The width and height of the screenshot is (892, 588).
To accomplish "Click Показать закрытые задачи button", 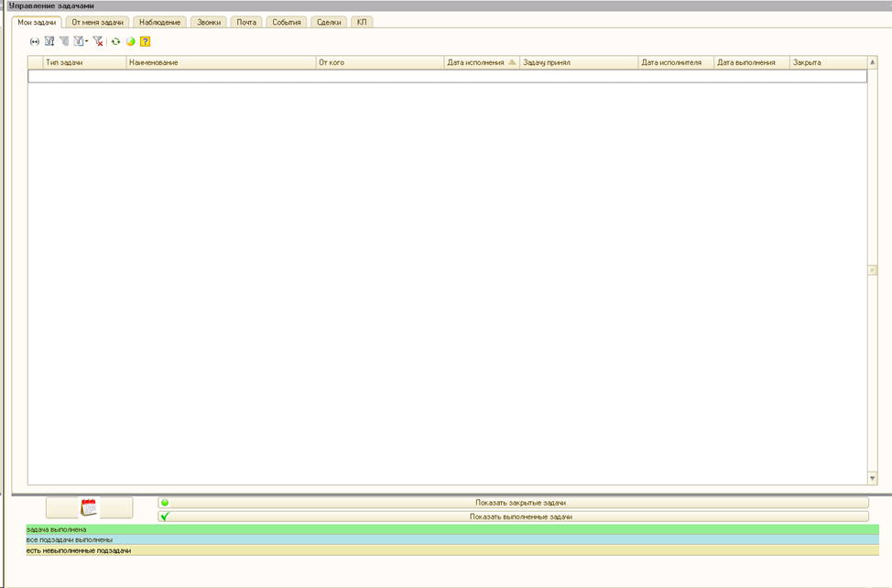I will pos(513,503).
